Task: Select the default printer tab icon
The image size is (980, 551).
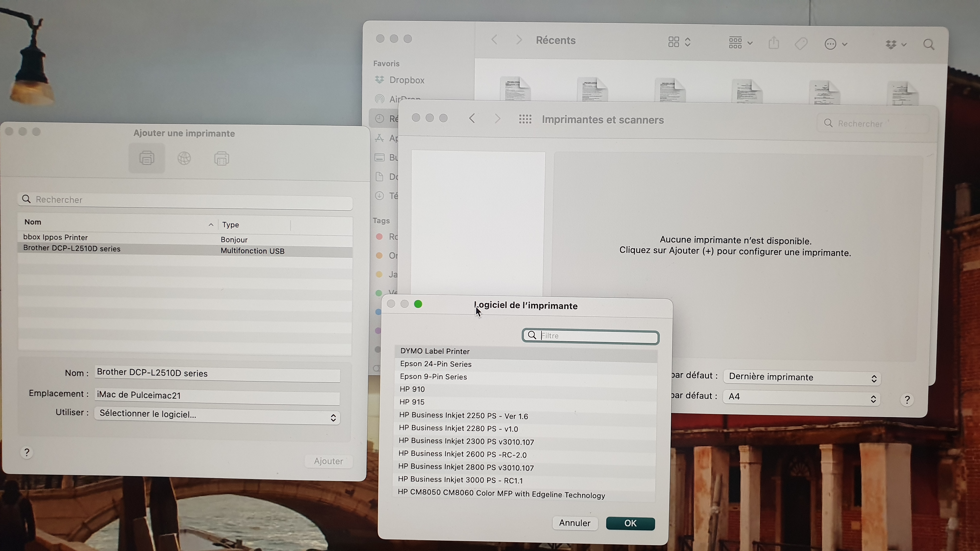Action: 147,158
